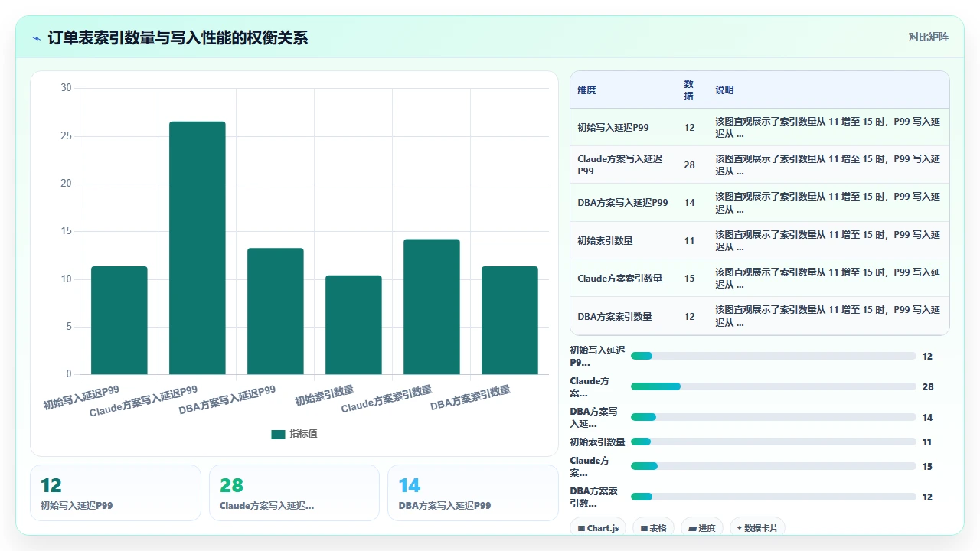This screenshot has height=551, width=980.
Task: Click the DBA方案索引数量 bar in chart
Action: coord(510,320)
